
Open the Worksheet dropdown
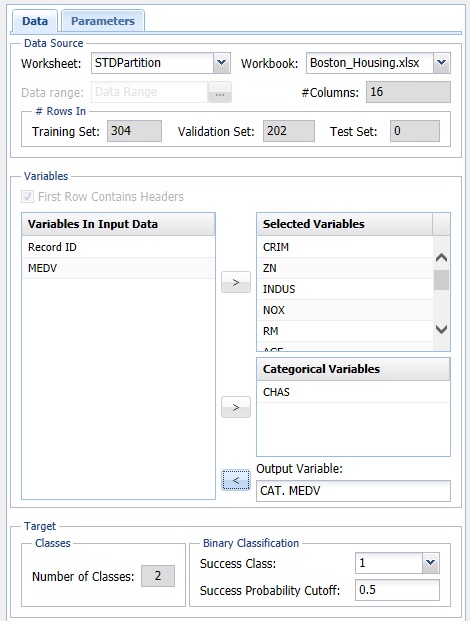[x=222, y=63]
